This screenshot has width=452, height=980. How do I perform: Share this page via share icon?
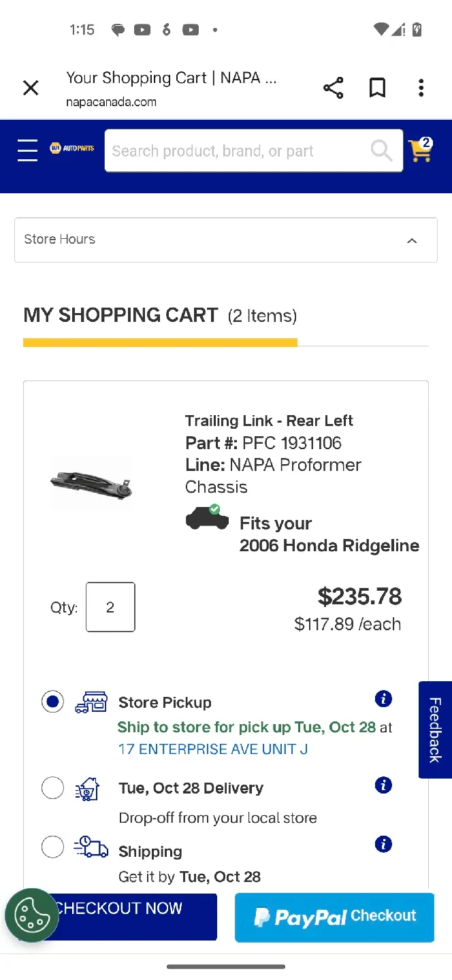pos(333,88)
